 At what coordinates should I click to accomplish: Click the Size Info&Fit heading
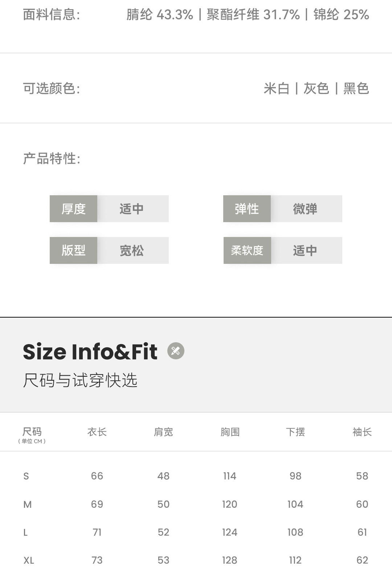pos(90,352)
